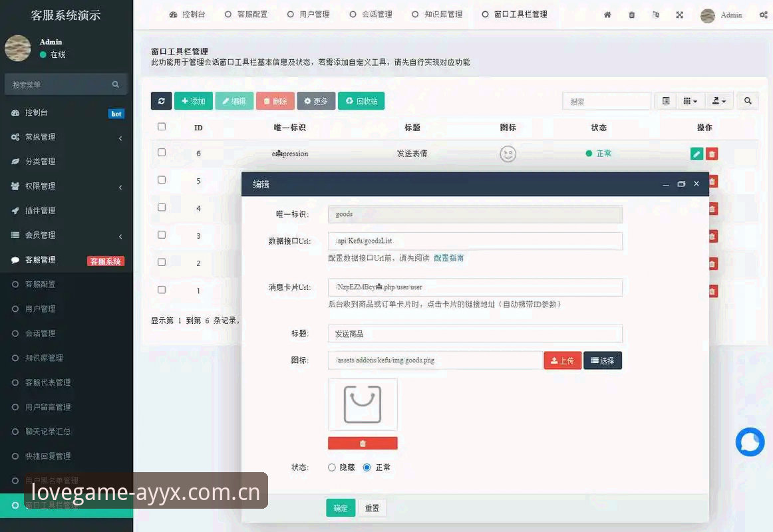The width and height of the screenshot is (773, 532).
Task: Select the 隐藏 status radio button
Action: (x=332, y=467)
